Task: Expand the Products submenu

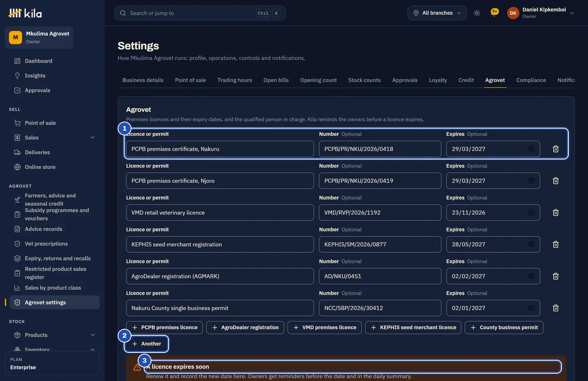Action: tap(55, 335)
